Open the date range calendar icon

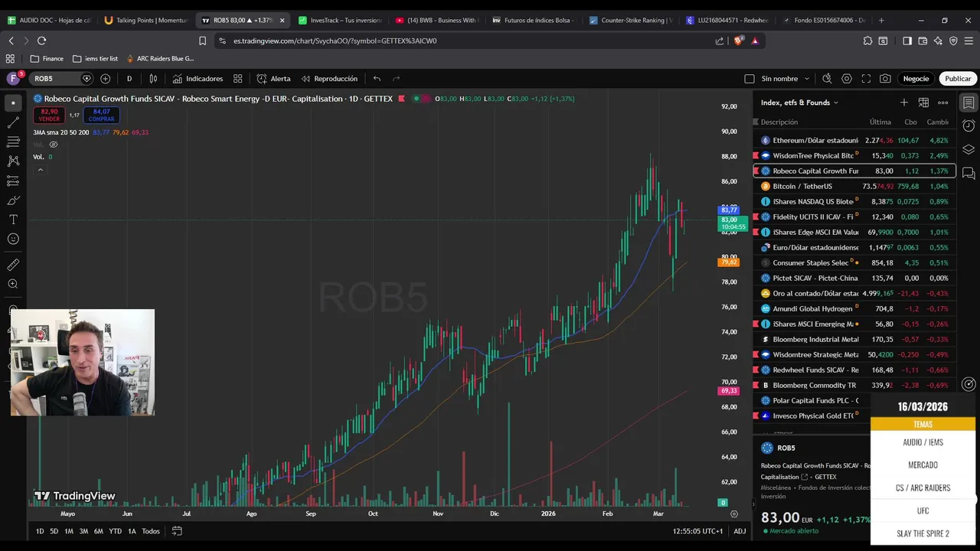[177, 531]
